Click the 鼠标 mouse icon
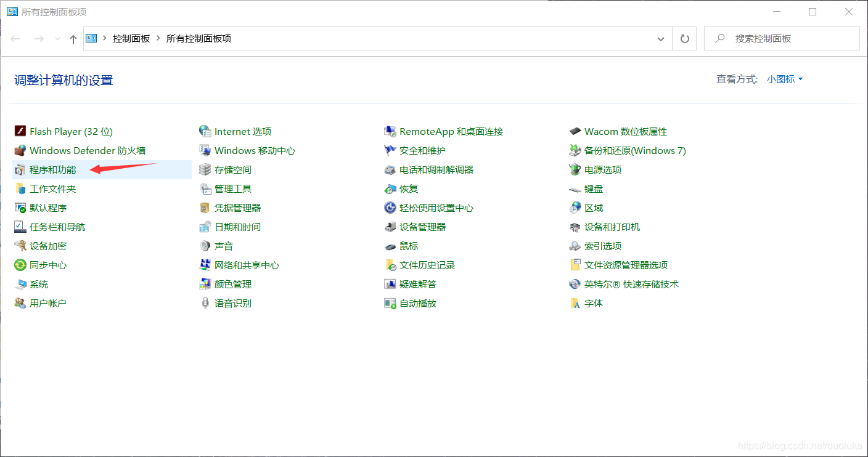 (390, 246)
